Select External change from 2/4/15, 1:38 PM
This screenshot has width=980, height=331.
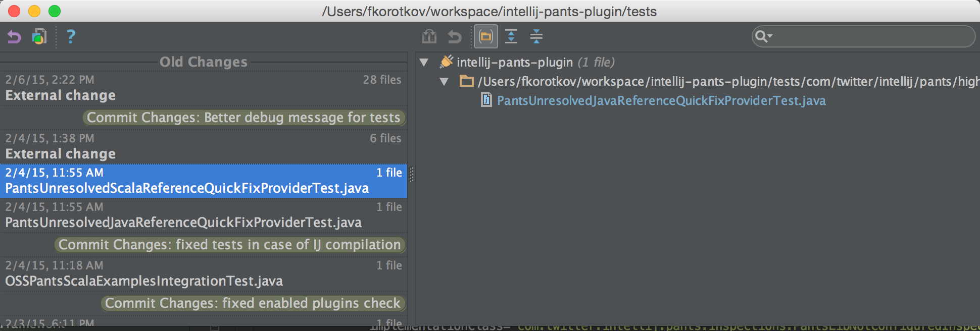coord(204,146)
